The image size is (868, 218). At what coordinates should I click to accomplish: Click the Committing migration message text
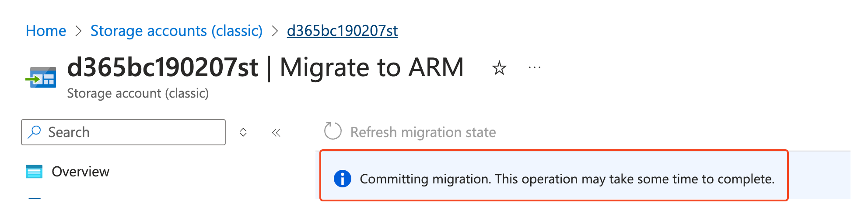pyautogui.click(x=567, y=179)
